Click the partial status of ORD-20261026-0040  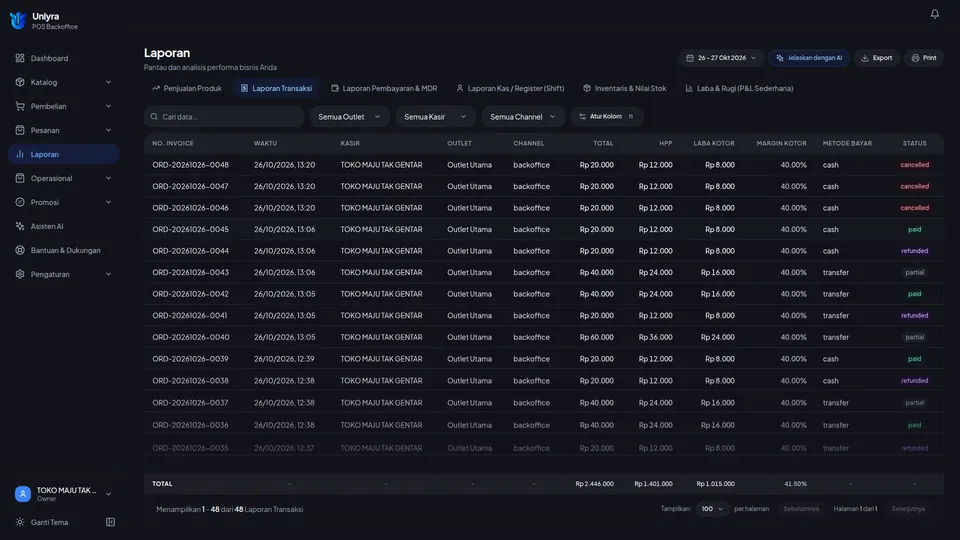[x=914, y=337]
